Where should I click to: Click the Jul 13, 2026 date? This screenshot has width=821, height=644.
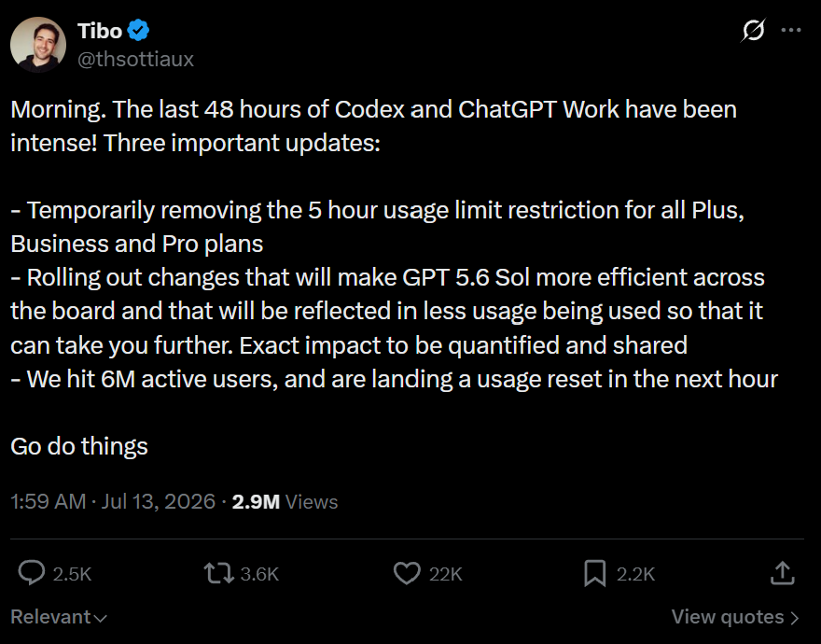(x=158, y=501)
